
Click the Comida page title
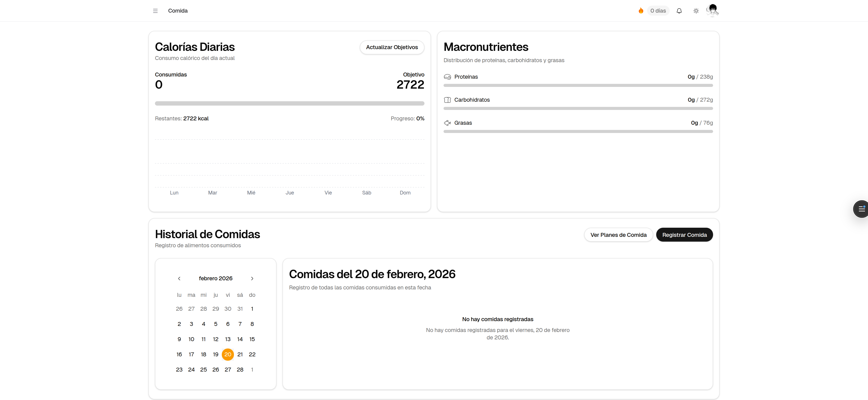[x=178, y=10]
